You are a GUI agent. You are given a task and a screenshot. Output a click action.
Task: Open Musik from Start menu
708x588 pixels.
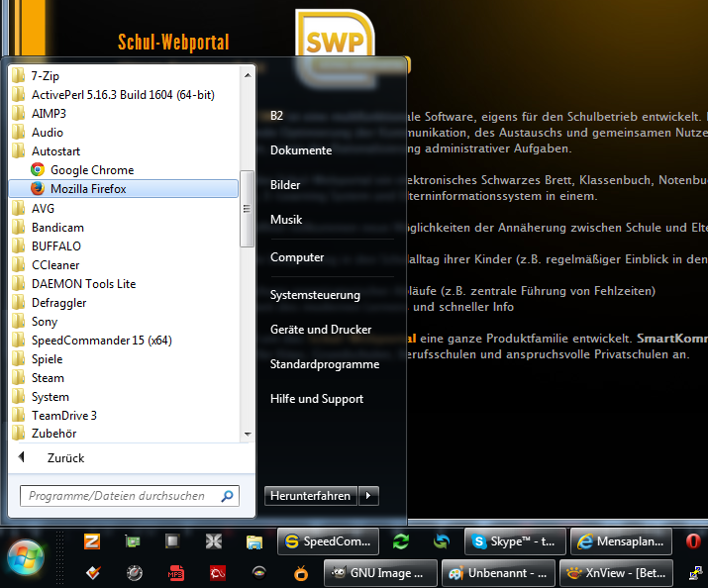point(286,220)
